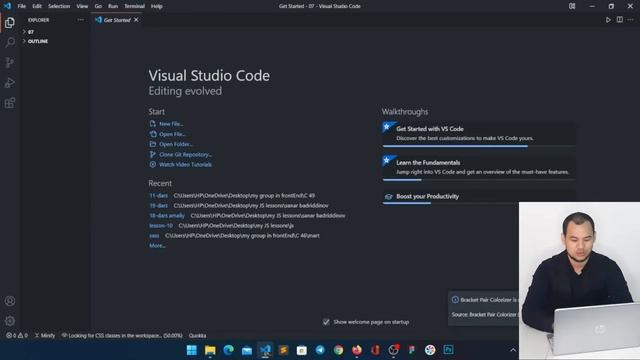Open the Manage gear icon
The image size is (640, 360).
point(10,321)
